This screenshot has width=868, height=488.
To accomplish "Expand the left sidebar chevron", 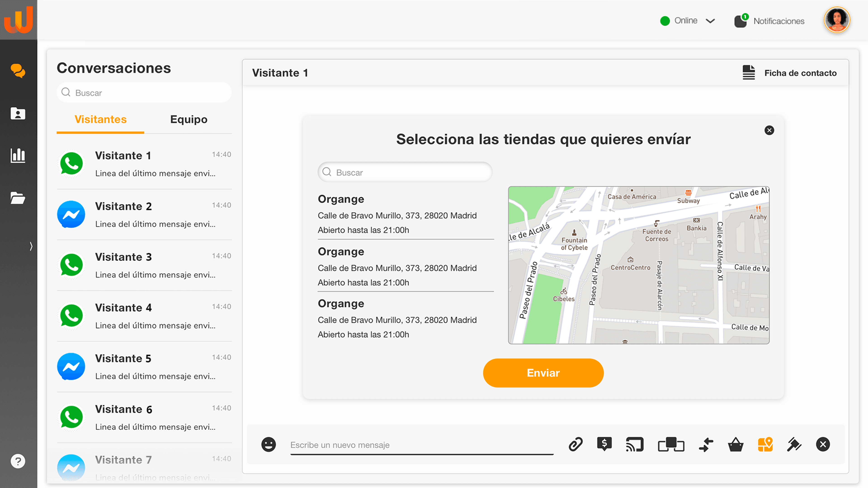I will coord(31,246).
